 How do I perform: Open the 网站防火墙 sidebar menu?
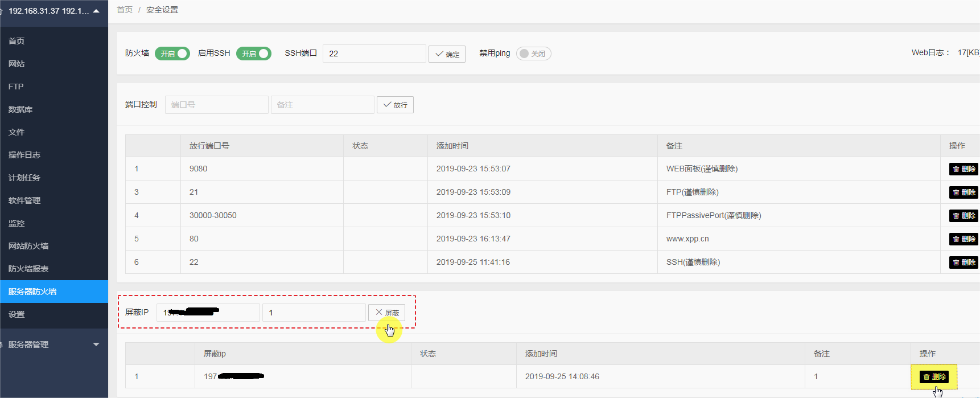point(28,246)
